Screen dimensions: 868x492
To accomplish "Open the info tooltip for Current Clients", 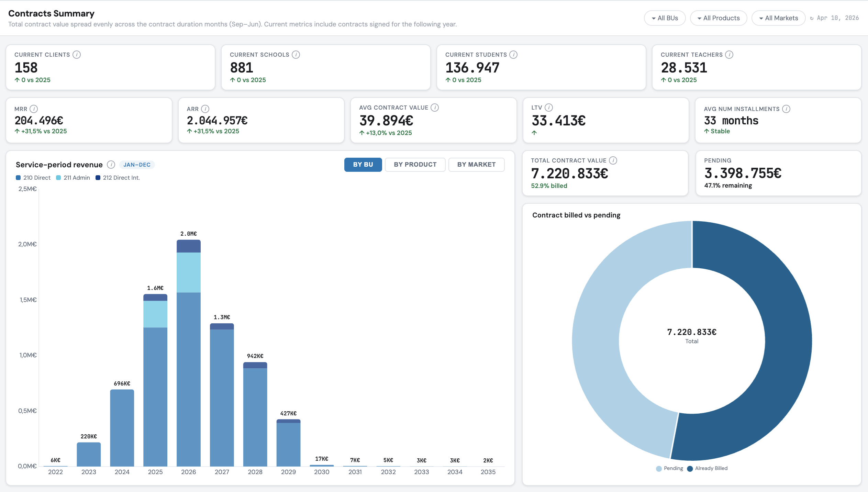I will click(x=76, y=54).
